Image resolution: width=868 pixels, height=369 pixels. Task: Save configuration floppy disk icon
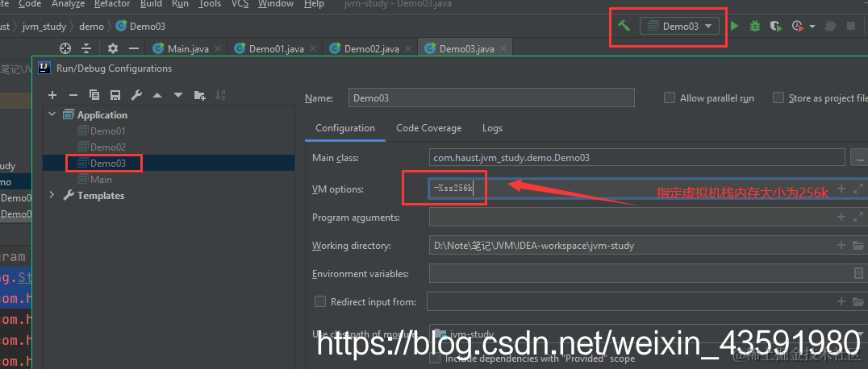tap(115, 95)
